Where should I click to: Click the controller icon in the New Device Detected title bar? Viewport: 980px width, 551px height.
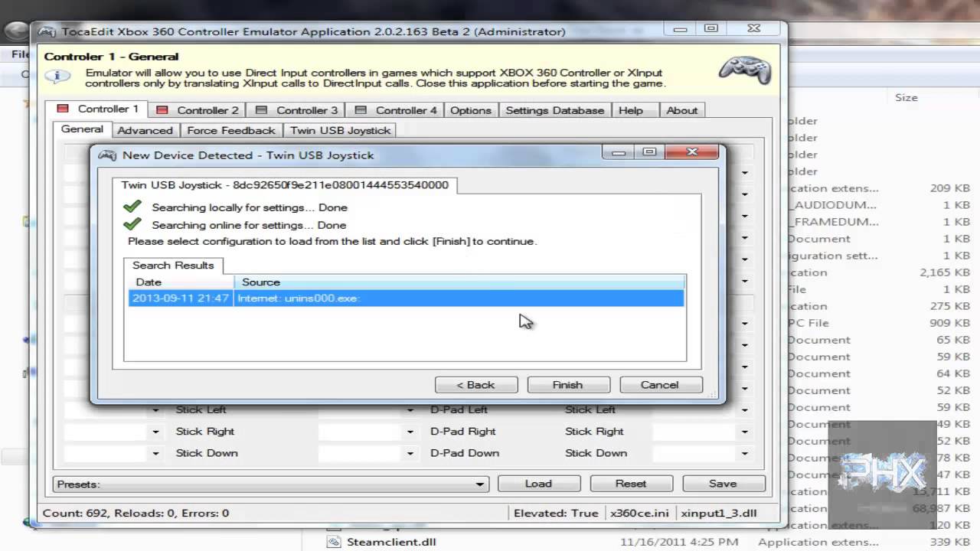click(106, 155)
